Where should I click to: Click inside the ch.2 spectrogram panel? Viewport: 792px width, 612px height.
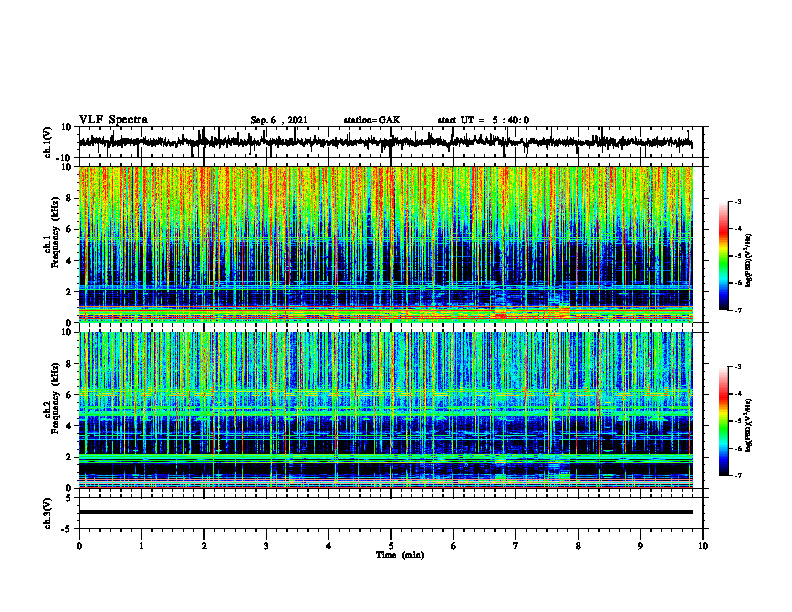[385, 410]
